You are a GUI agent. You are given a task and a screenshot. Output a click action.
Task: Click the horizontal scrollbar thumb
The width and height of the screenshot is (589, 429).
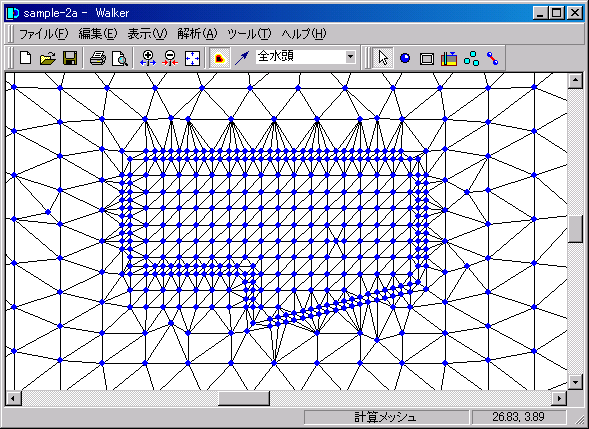244,398
